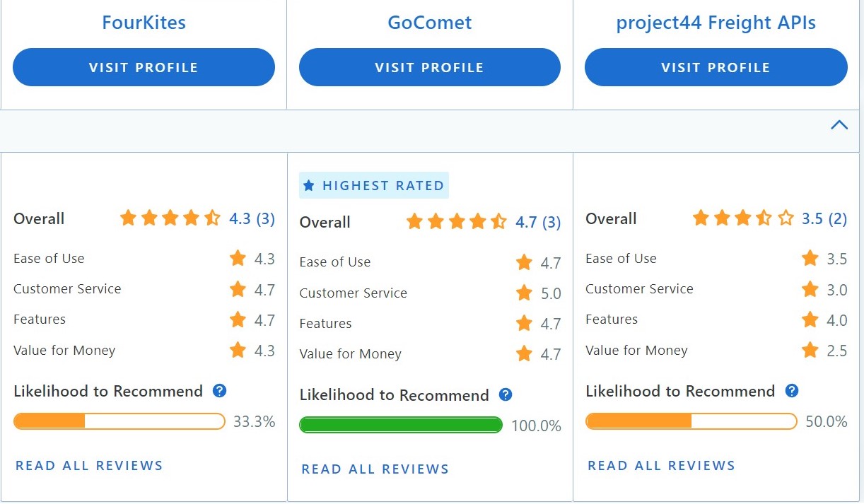The height and width of the screenshot is (504, 864).
Task: Collapse the ratings comparison section
Action: click(x=839, y=124)
